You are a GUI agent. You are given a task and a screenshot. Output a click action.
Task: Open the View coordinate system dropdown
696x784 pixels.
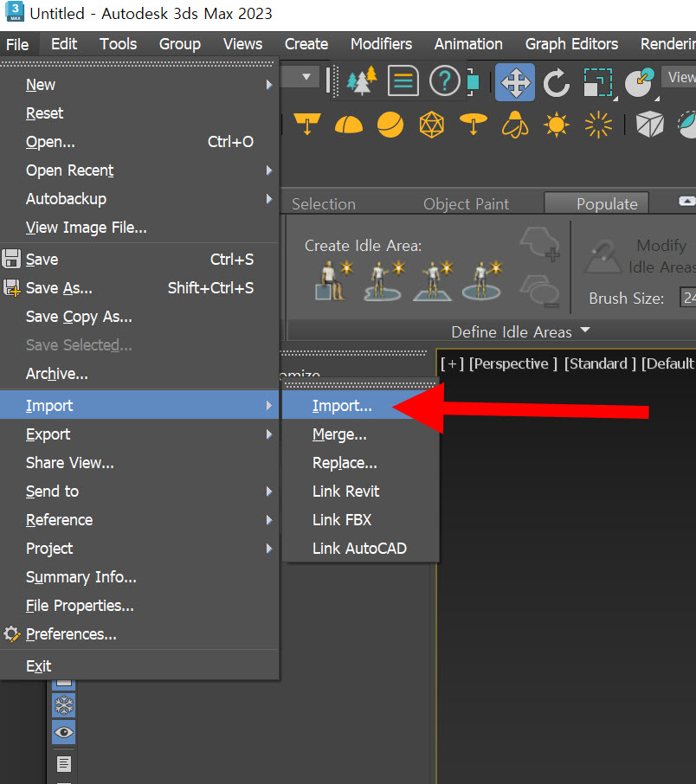pos(680,77)
